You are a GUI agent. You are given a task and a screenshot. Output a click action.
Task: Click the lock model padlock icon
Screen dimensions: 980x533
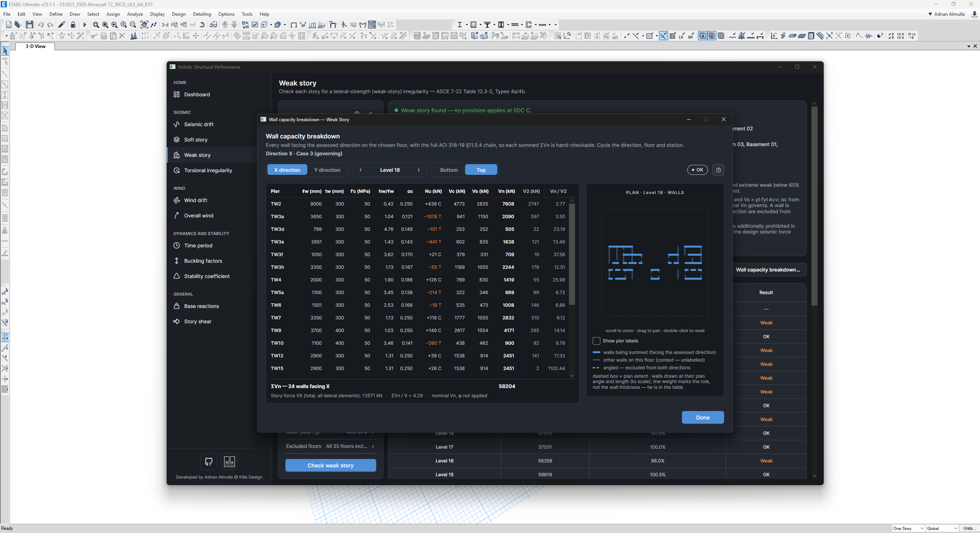(x=73, y=25)
